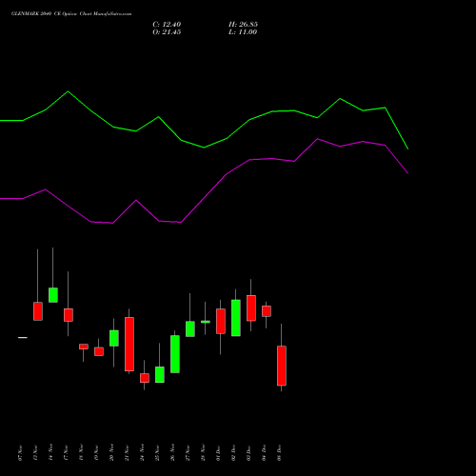Click the opening price value O: 21.45
476x476 pixels.
coord(167,32)
